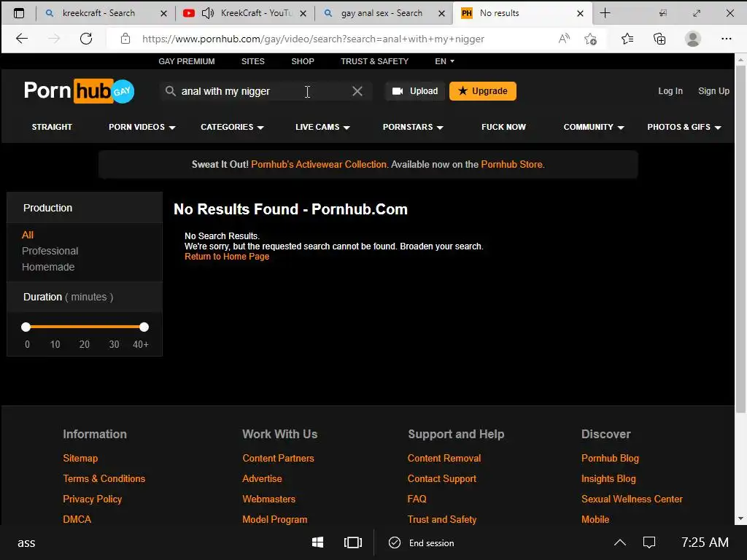Click the orange Duration slider track
Screen dimensions: 747x560
click(x=85, y=327)
